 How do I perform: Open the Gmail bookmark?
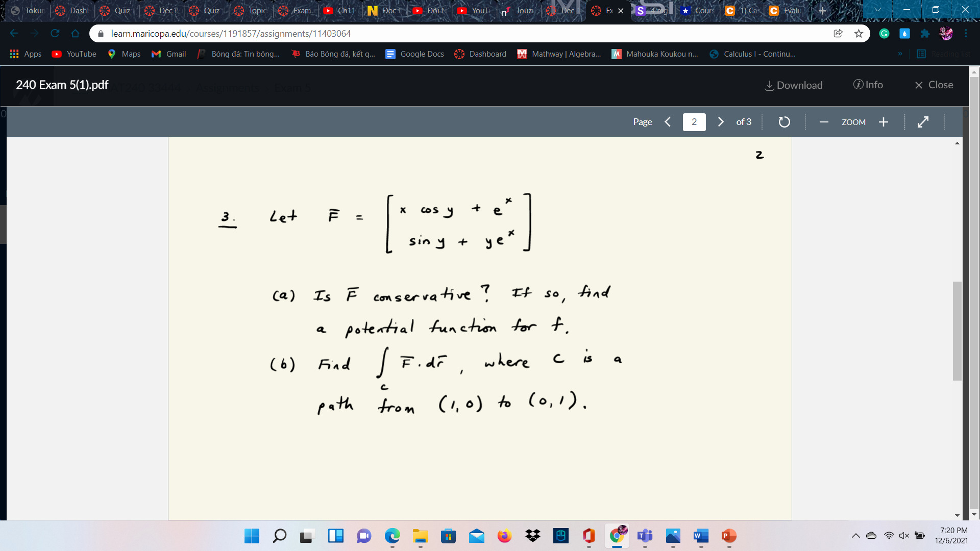(x=168, y=54)
